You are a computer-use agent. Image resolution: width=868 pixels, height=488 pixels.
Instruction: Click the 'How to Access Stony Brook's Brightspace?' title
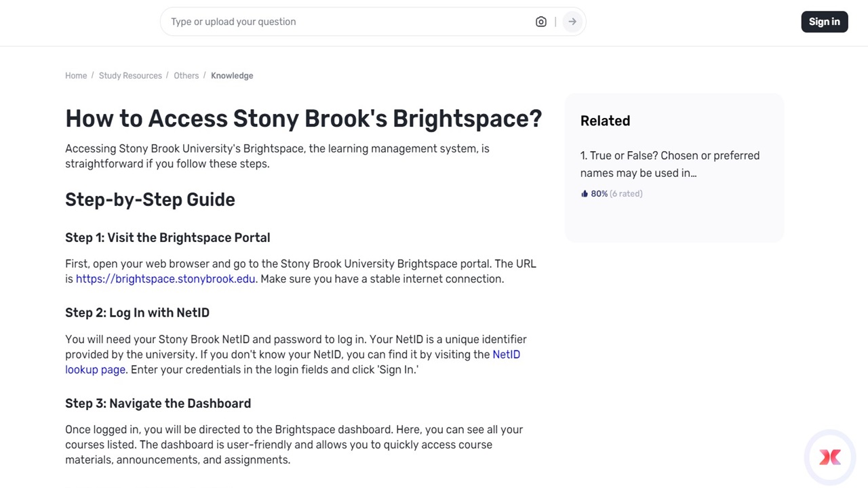303,119
